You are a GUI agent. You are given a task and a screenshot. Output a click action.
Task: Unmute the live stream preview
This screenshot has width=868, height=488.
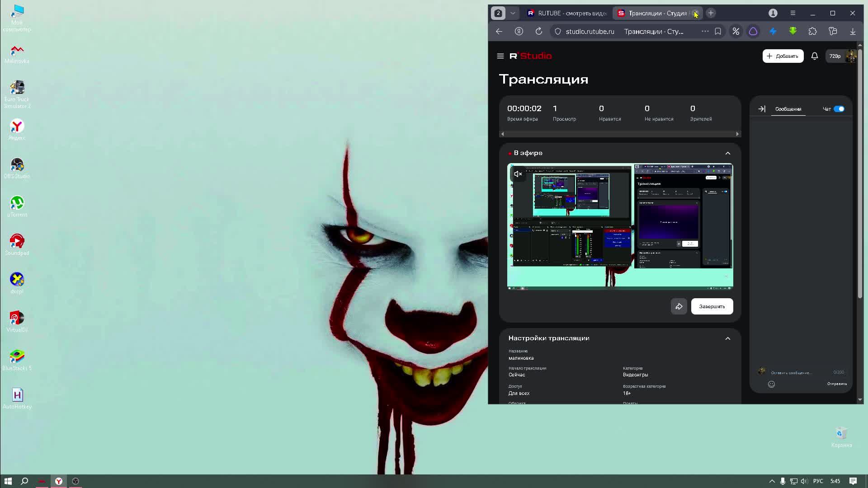coord(518,174)
